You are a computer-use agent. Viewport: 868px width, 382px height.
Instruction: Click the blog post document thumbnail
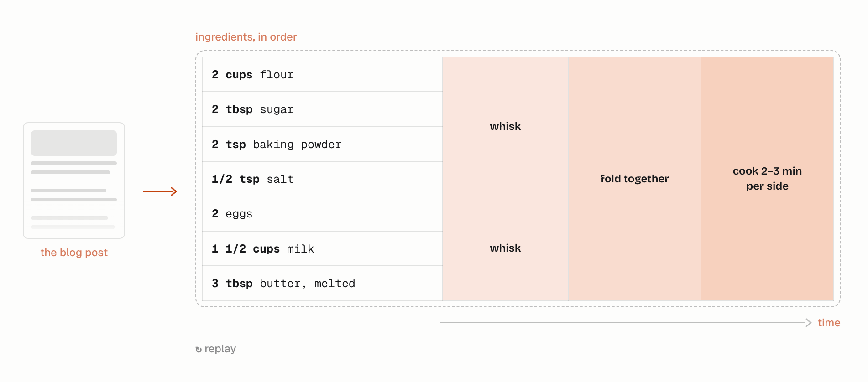pyautogui.click(x=74, y=181)
